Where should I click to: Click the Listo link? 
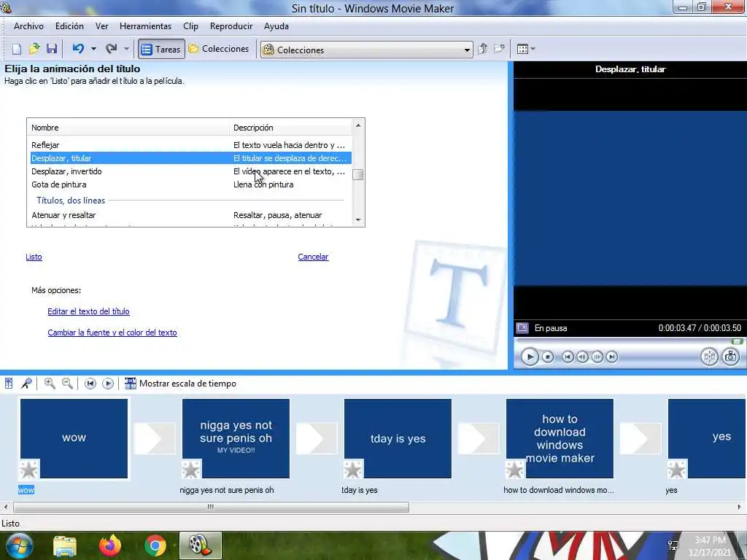[x=34, y=257]
